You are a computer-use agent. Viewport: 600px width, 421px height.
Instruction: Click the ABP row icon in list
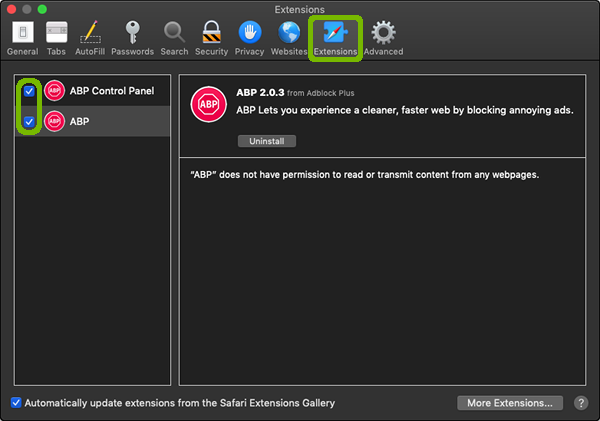click(54, 121)
